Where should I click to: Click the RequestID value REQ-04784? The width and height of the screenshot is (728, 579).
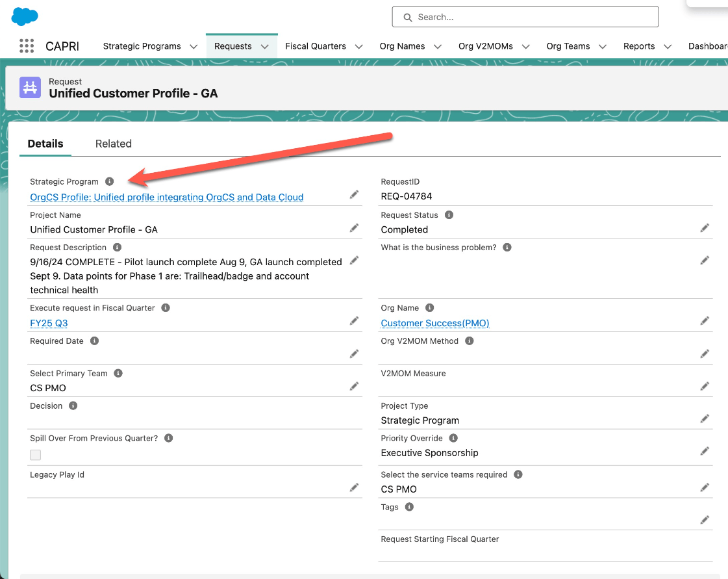[407, 196]
